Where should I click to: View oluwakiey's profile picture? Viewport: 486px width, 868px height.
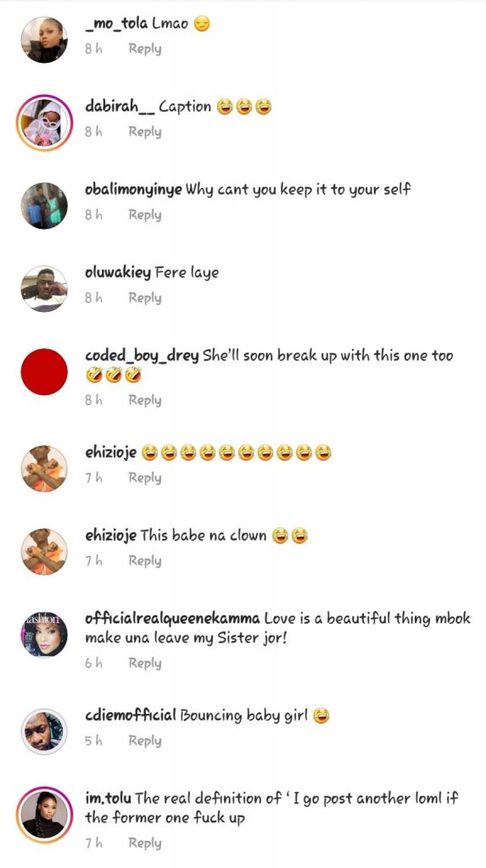pos(44,288)
